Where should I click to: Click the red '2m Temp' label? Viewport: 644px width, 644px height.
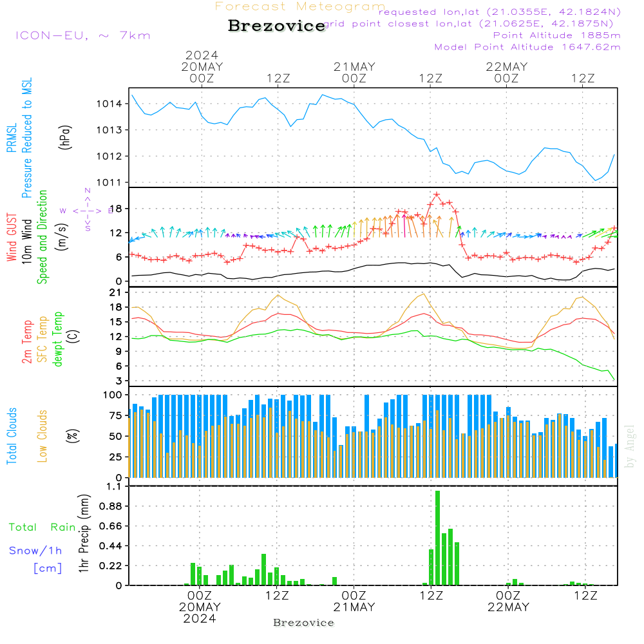coord(26,342)
